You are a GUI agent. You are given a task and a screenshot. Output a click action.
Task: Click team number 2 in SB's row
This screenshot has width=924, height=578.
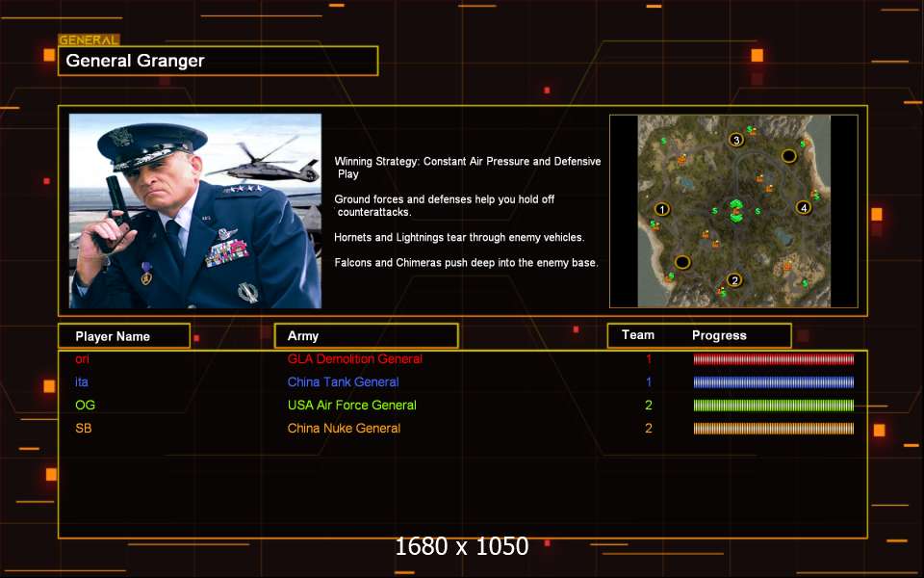coord(649,428)
